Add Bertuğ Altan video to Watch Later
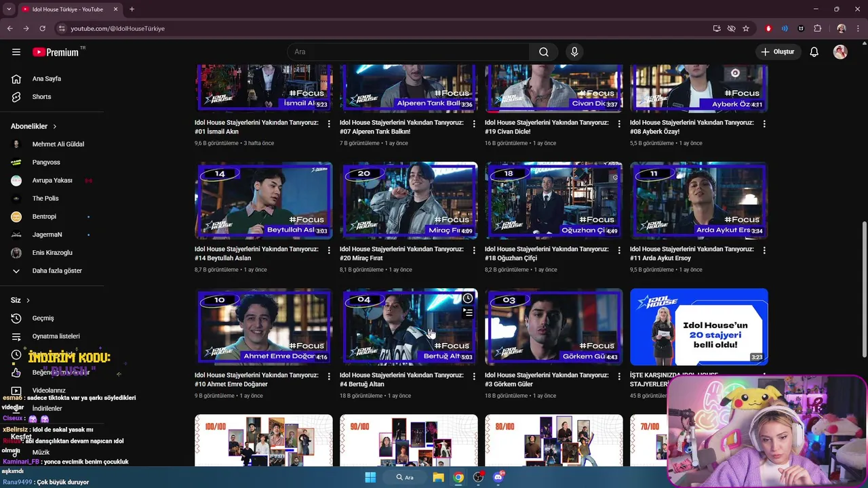The width and height of the screenshot is (868, 488). 468,298
